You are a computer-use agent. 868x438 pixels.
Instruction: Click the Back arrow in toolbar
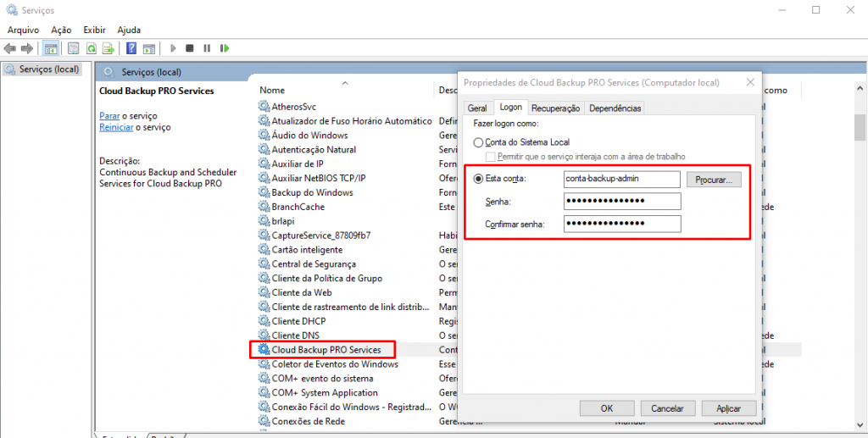(10, 48)
